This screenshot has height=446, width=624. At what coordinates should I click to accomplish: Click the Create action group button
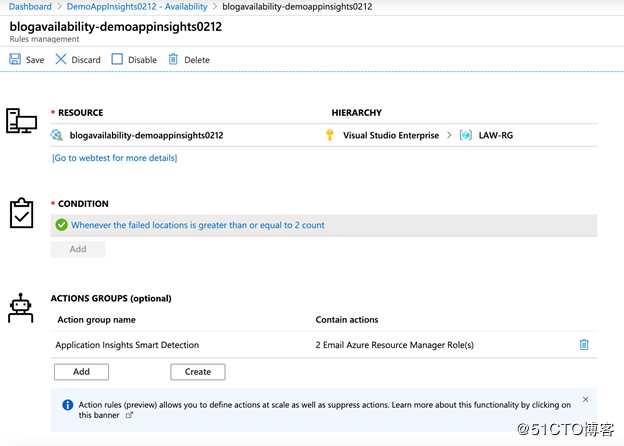(x=198, y=372)
